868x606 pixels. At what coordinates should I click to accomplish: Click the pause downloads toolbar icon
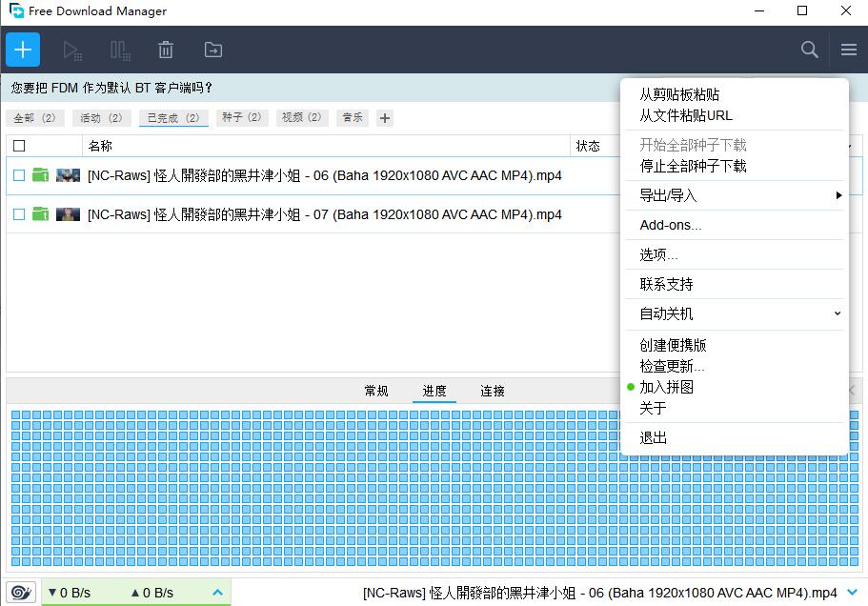click(x=120, y=50)
